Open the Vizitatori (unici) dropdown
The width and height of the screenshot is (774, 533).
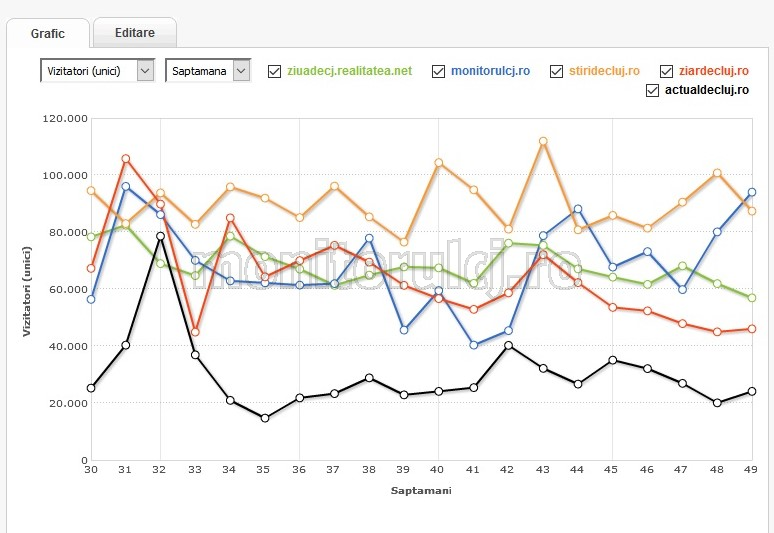[97, 71]
